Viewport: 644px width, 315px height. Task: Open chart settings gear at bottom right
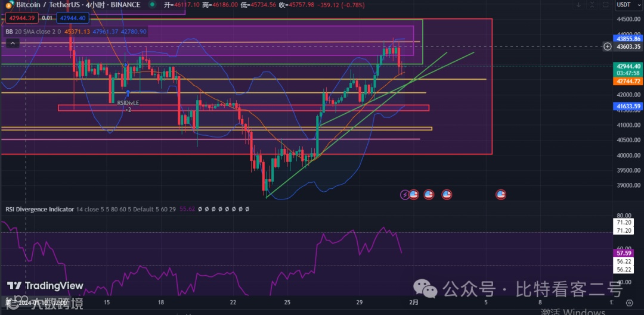[x=630, y=303]
